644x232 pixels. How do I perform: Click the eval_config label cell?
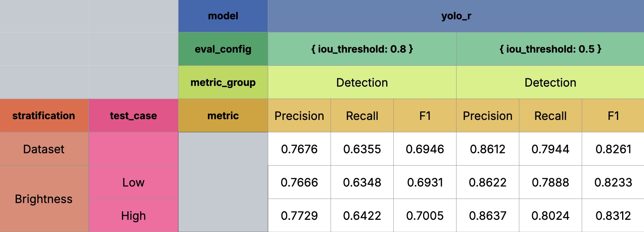(x=223, y=49)
